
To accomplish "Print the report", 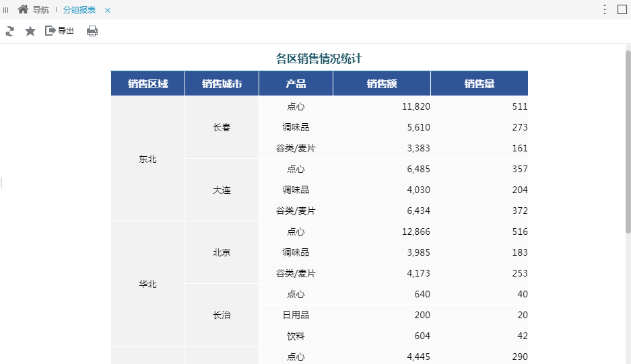I will click(x=92, y=31).
